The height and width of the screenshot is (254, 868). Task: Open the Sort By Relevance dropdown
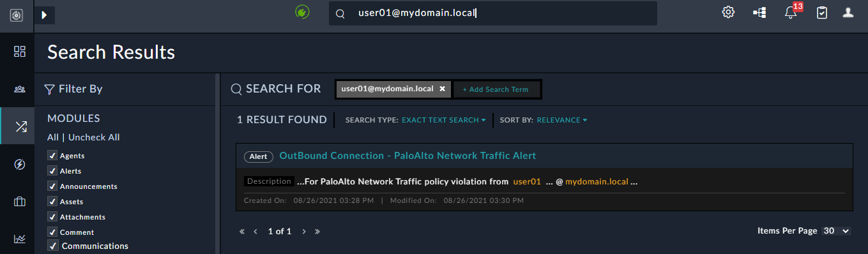click(x=562, y=120)
